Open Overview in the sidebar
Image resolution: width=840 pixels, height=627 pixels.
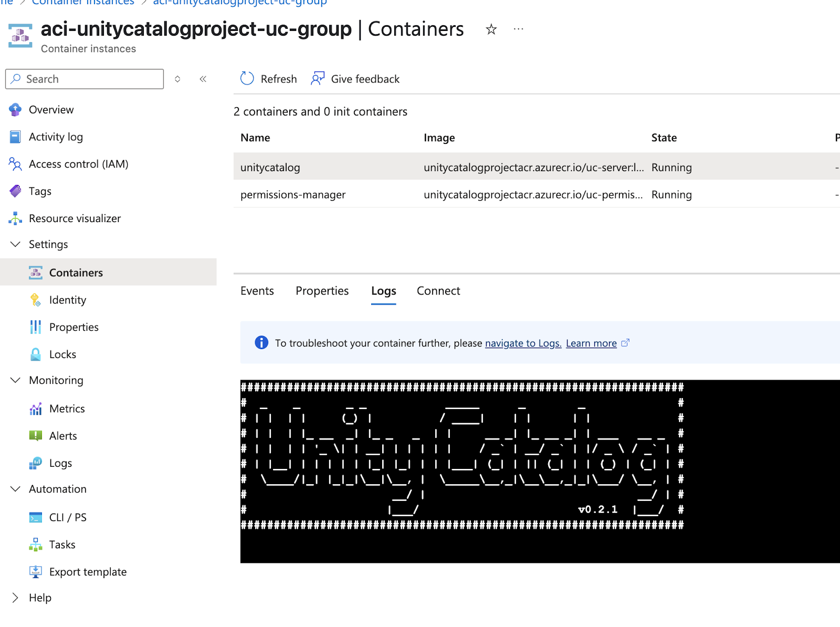point(51,110)
